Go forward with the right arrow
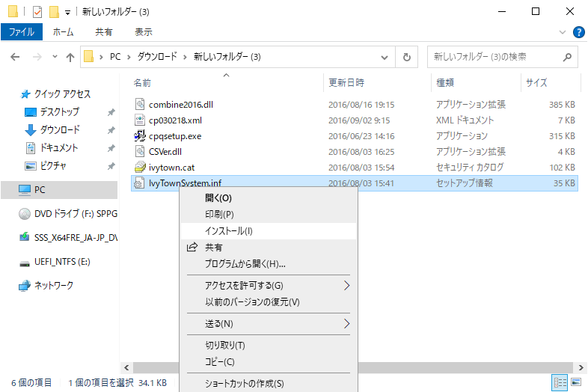The image size is (588, 392). point(37,57)
